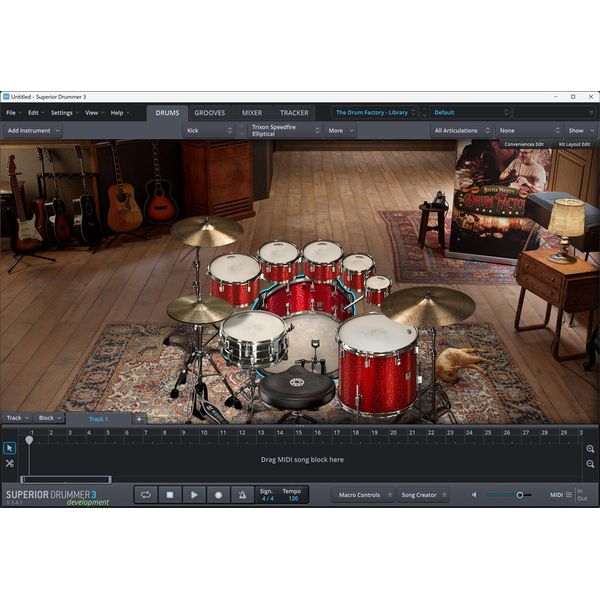The width and height of the screenshot is (600, 600).
Task: Click the Song Creator button
Action: (x=423, y=495)
